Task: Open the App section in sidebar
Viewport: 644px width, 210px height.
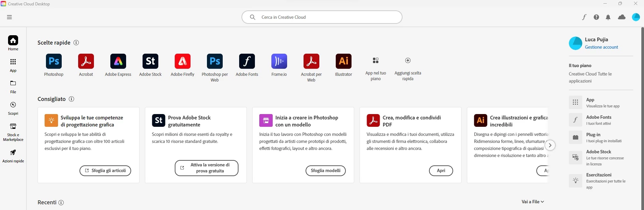Action: 13,65
